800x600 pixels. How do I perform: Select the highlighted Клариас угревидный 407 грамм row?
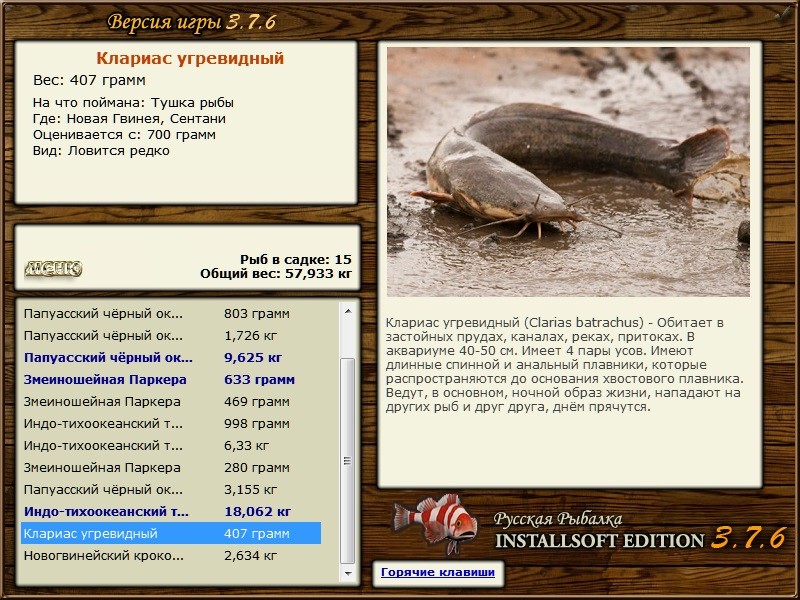171,533
